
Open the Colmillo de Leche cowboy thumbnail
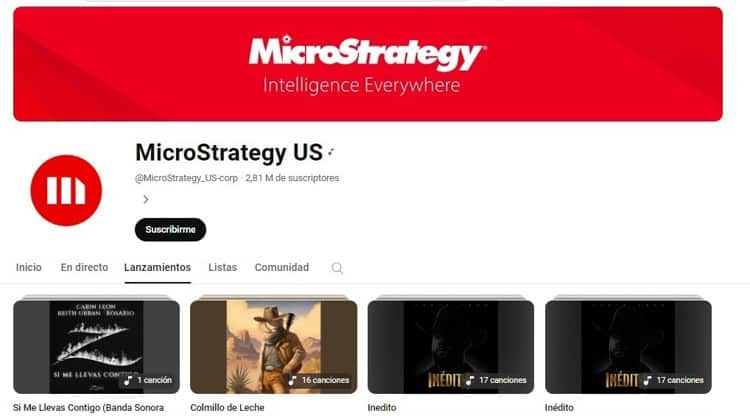(274, 347)
